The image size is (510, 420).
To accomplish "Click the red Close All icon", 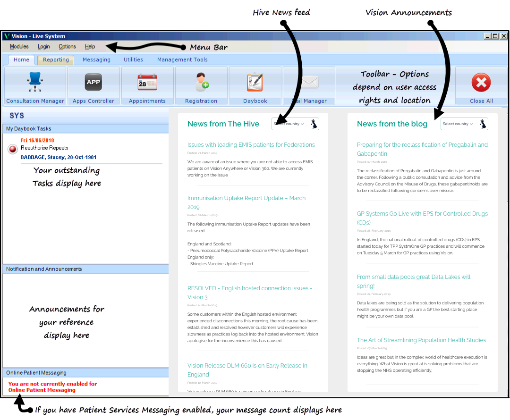I will (481, 83).
